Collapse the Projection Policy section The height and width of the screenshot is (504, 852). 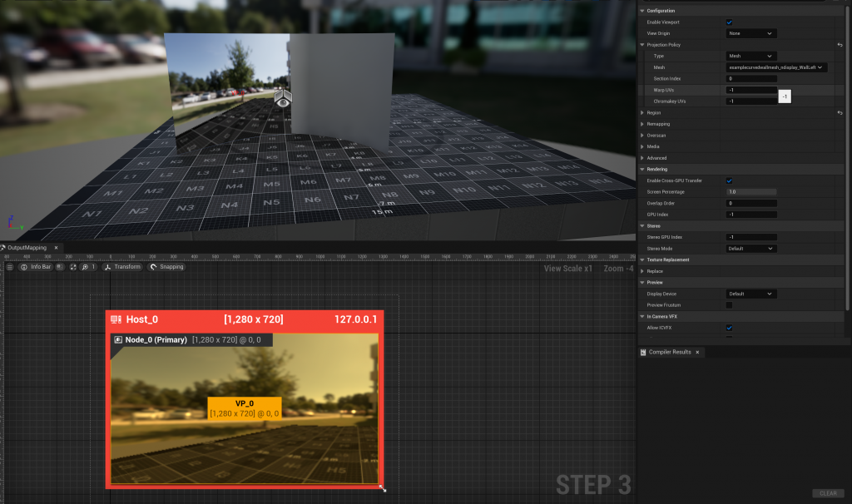(x=642, y=45)
